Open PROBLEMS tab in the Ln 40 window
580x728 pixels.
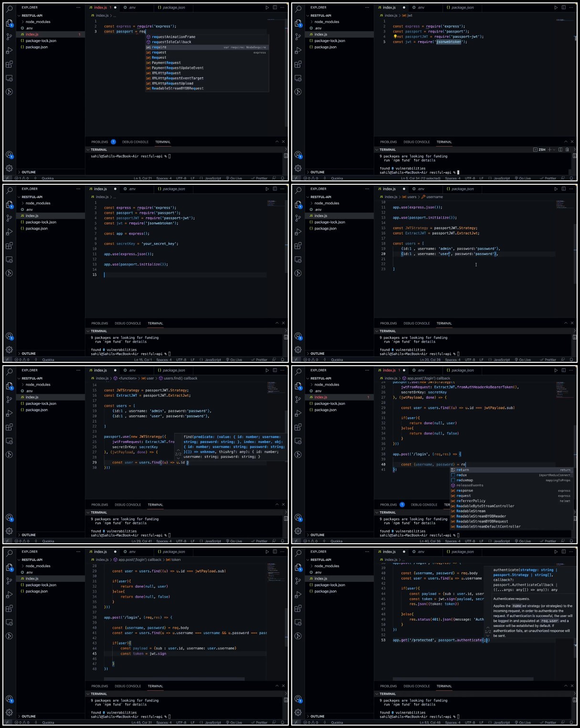pos(389,505)
